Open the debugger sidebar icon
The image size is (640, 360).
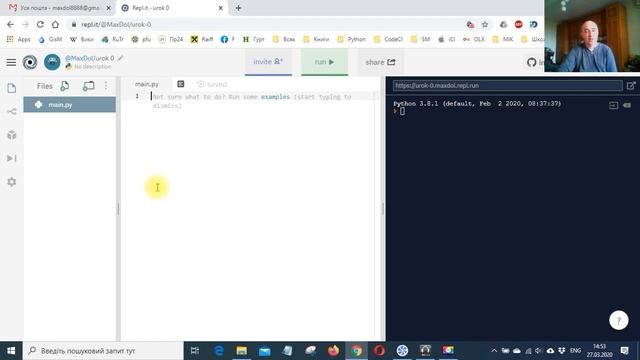pos(11,158)
